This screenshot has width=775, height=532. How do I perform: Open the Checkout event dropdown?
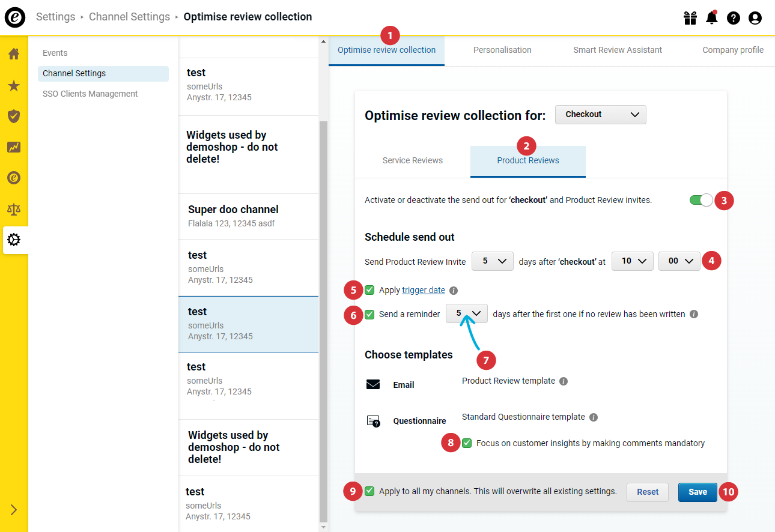601,115
